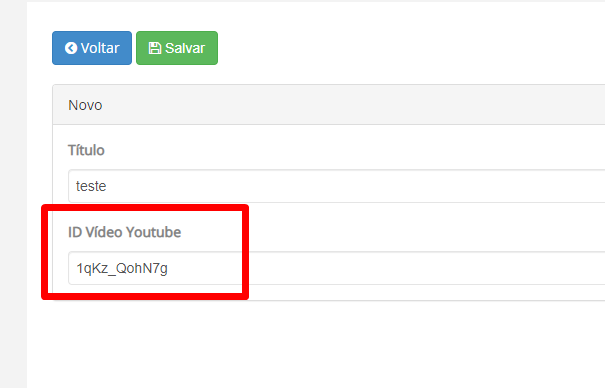This screenshot has width=605, height=388.
Task: Focus the Título input field
Action: [x=336, y=186]
